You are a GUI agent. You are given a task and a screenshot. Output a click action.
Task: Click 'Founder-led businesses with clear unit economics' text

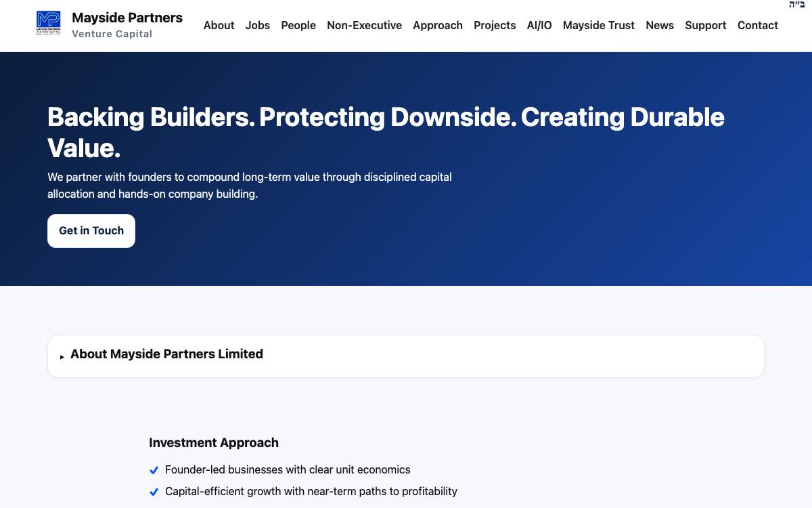click(x=288, y=469)
